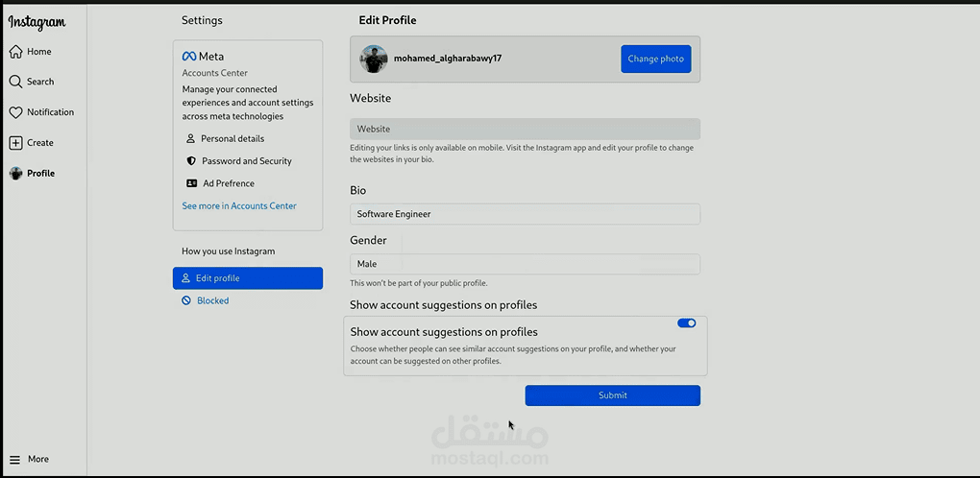980x478 pixels.
Task: Click the Accounts Center heading text
Action: point(215,73)
